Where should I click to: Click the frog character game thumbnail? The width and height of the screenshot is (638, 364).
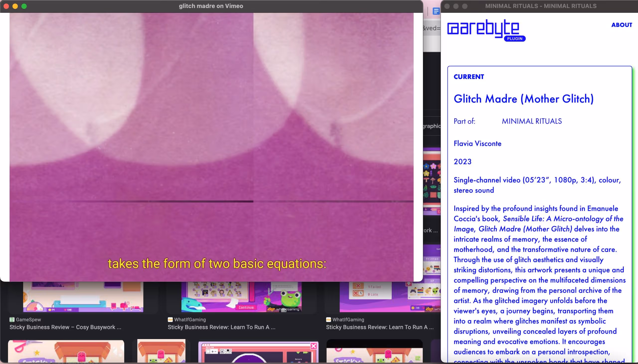(241, 297)
